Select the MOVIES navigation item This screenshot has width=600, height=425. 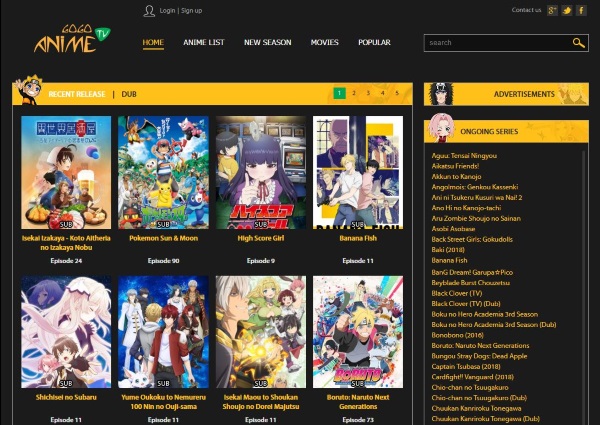pyautogui.click(x=324, y=43)
